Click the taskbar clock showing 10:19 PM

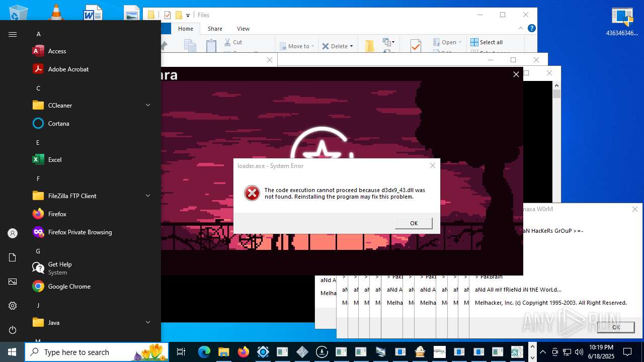[x=601, y=351]
